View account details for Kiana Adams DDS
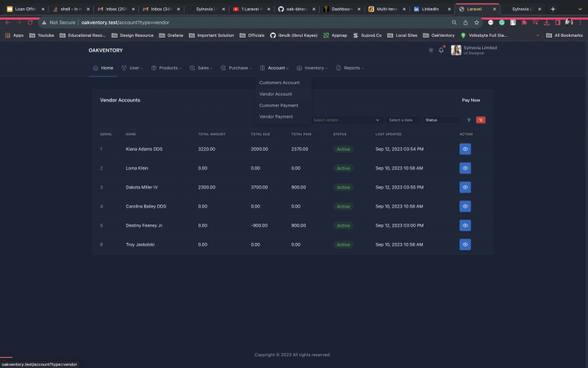588x368 pixels. [465, 149]
